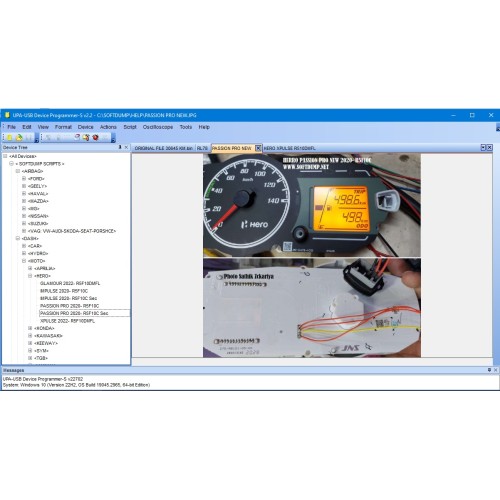Open the Format menu

coord(63,127)
